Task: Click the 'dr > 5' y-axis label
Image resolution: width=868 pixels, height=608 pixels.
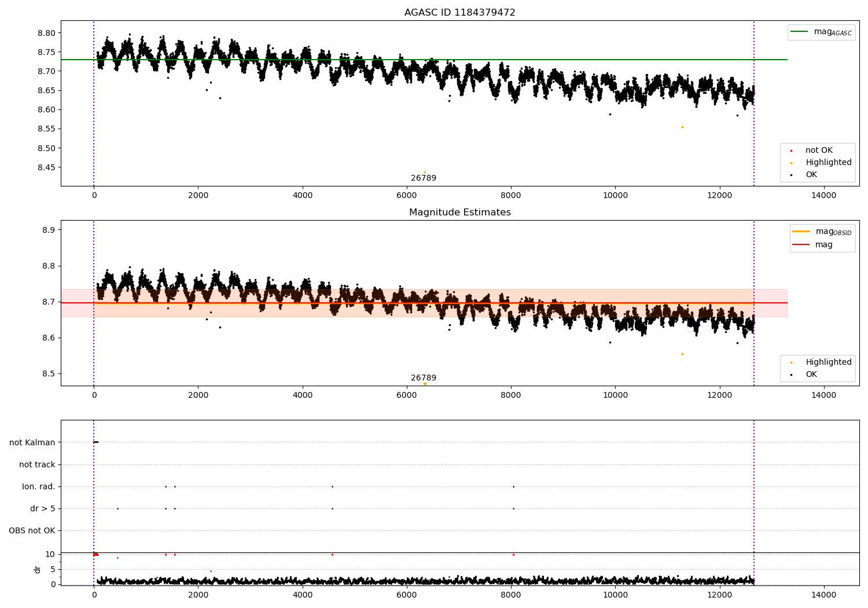Action: tap(43, 508)
